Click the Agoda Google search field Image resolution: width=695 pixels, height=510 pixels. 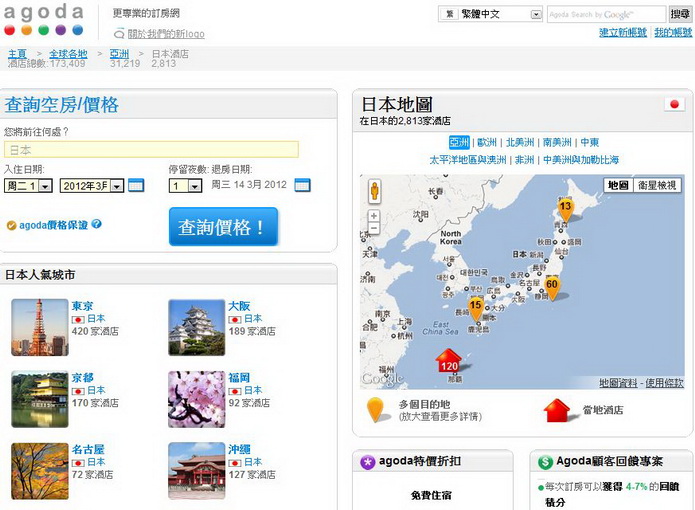point(606,14)
